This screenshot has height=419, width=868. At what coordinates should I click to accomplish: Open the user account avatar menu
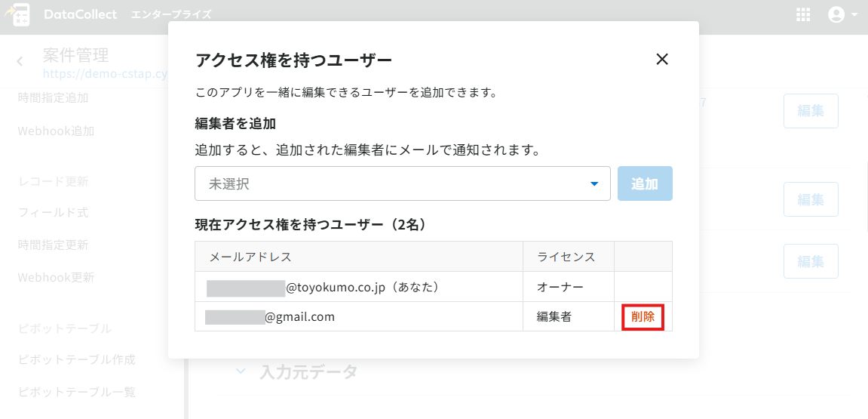tap(842, 14)
